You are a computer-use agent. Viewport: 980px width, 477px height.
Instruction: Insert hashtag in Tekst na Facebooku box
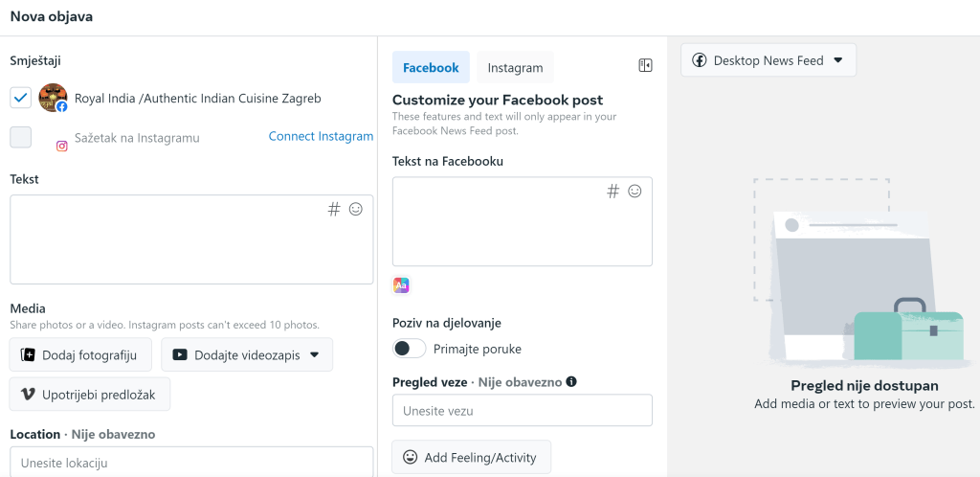coord(613,191)
